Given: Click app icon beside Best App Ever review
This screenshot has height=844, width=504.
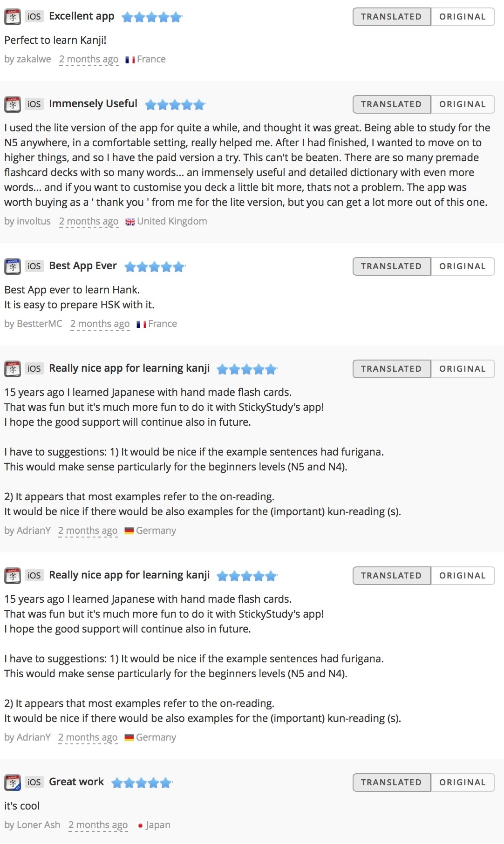Looking at the screenshot, I should coord(13,266).
